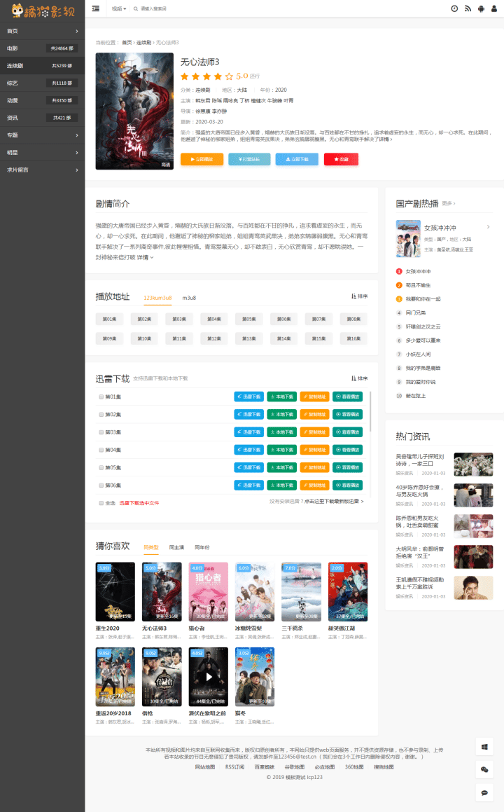Check the 第03集 download checkbox
The width and height of the screenshot is (504, 812).
click(101, 432)
